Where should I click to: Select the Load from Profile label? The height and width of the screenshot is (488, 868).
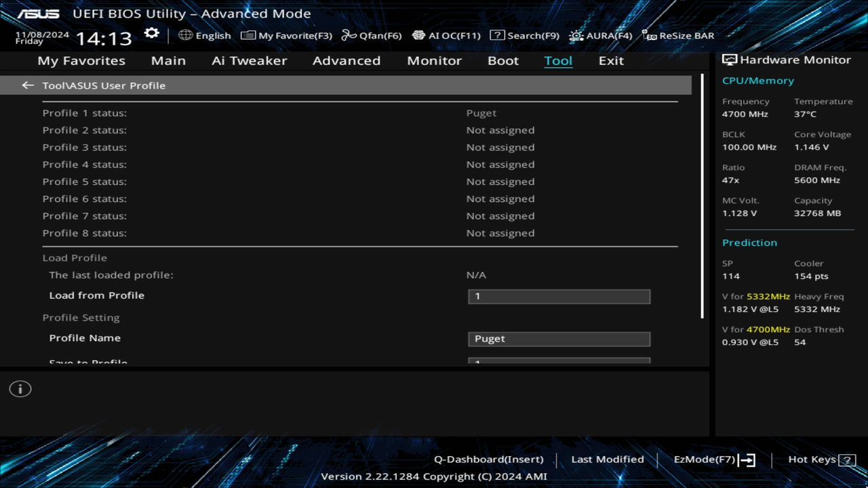pos(97,296)
